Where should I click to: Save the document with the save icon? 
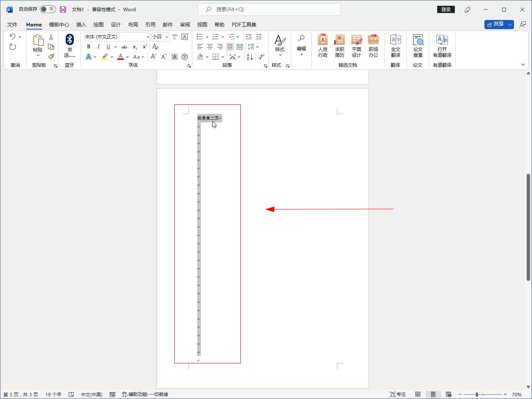coord(63,10)
